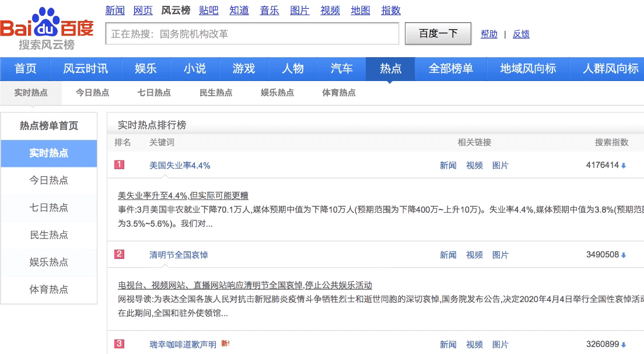The width and height of the screenshot is (644, 354).
Task: Open 热点榜单首页 in sidebar
Action: point(49,125)
